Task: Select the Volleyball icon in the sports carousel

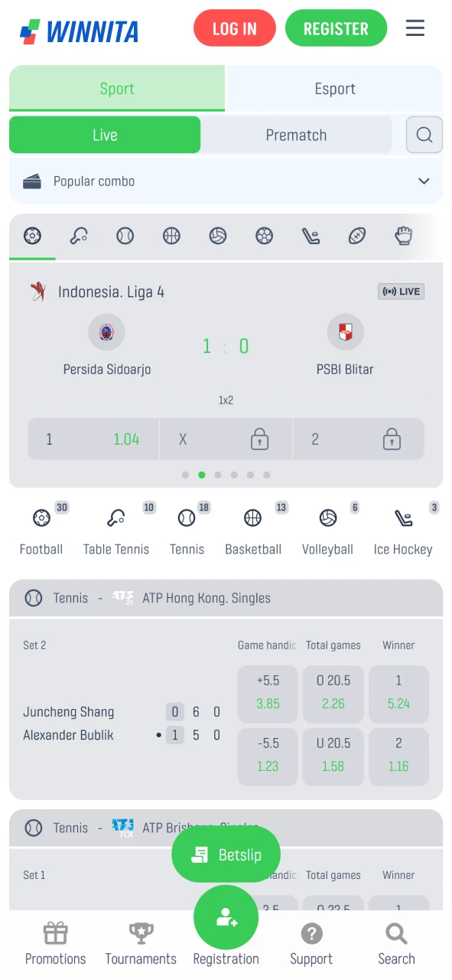Action: click(x=218, y=236)
